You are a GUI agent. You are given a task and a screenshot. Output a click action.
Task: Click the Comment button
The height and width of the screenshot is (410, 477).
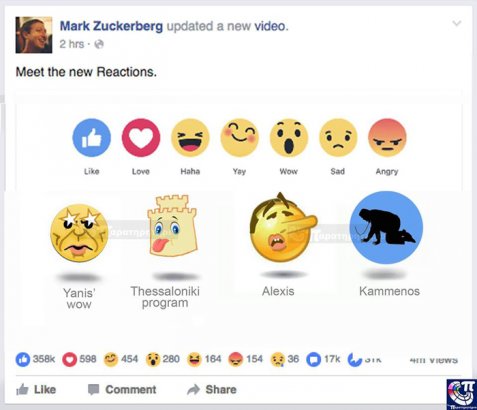[122, 389]
